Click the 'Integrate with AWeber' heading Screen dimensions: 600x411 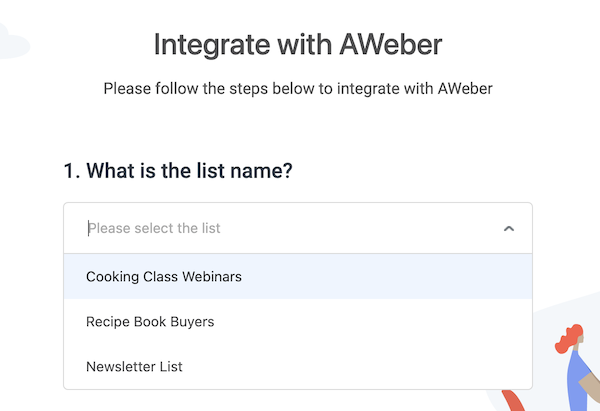pyautogui.click(x=298, y=45)
